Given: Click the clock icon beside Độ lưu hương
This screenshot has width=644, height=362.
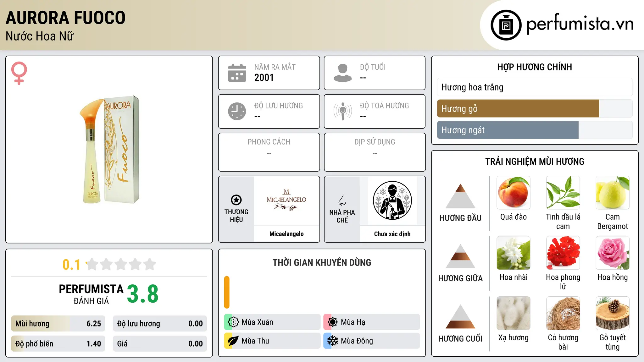Looking at the screenshot, I should click(x=237, y=111).
